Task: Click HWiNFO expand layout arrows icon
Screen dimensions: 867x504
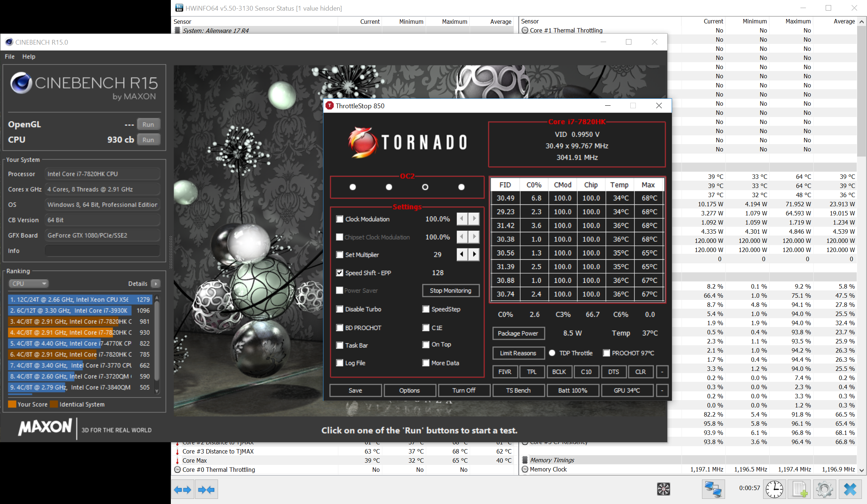Action: [x=183, y=489]
